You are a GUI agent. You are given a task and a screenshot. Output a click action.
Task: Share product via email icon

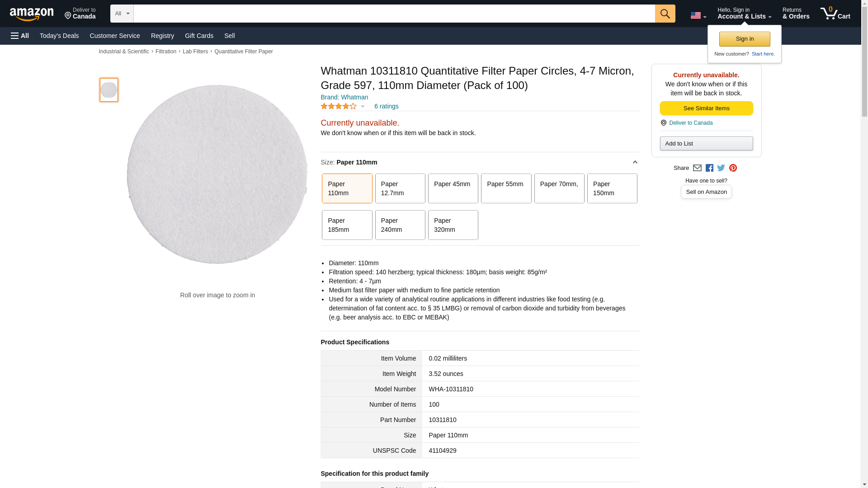697,168
